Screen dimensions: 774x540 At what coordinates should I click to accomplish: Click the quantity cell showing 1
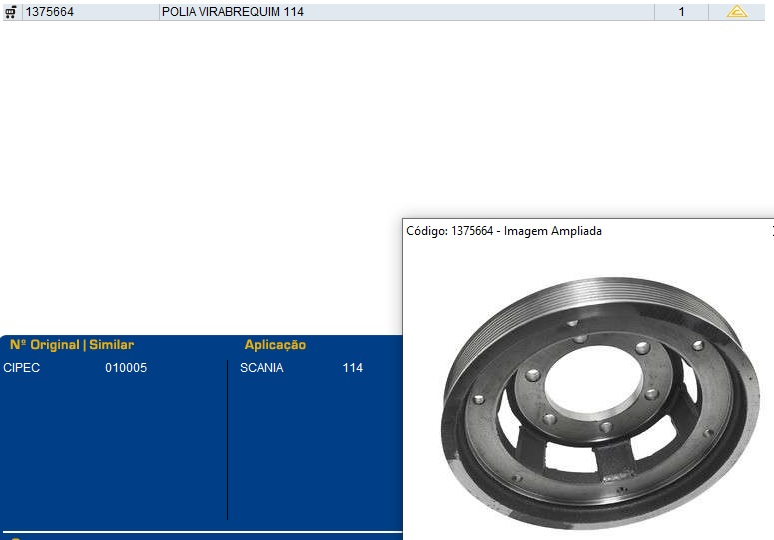pos(681,12)
